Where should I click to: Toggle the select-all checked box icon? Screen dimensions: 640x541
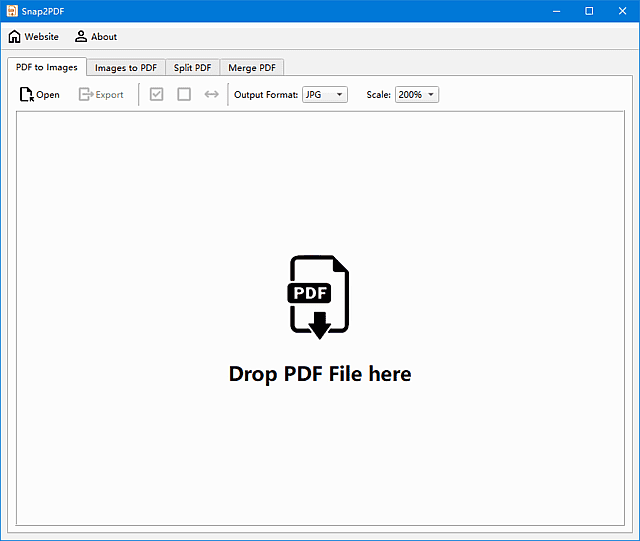click(x=156, y=95)
